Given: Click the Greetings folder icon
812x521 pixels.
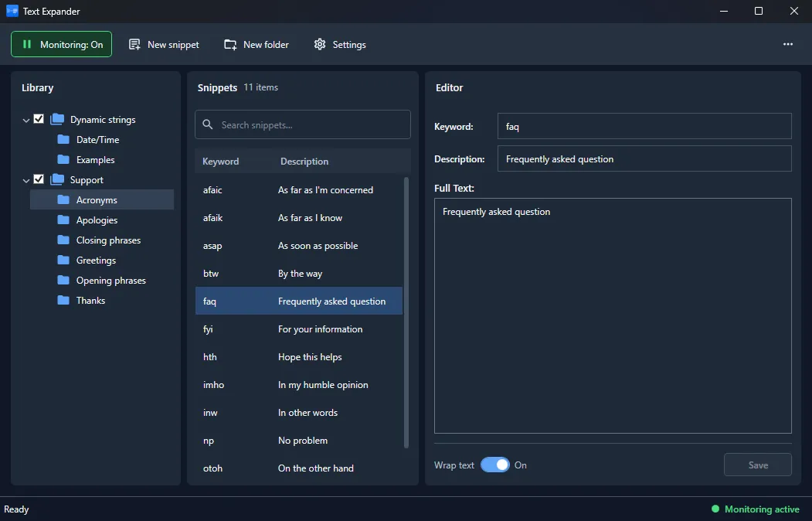Looking at the screenshot, I should 63,260.
